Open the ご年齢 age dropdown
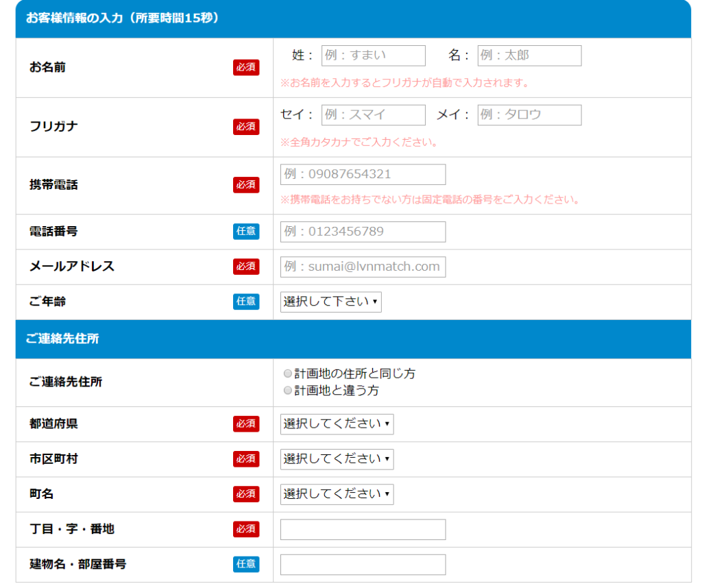The image size is (702, 588). click(x=331, y=302)
